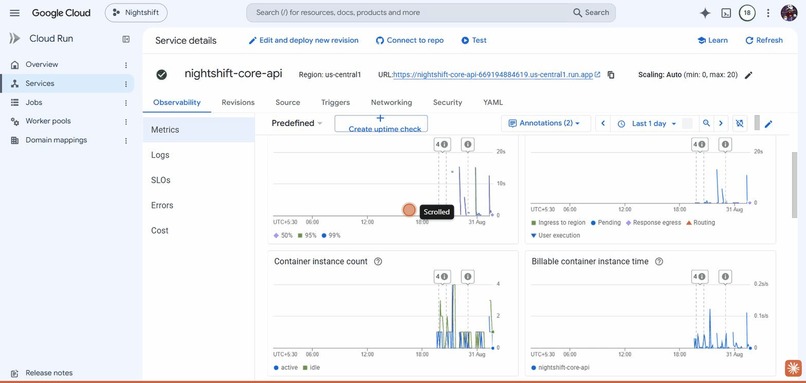
Task: Edit the scaling settings with the pencil icon
Action: [748, 75]
